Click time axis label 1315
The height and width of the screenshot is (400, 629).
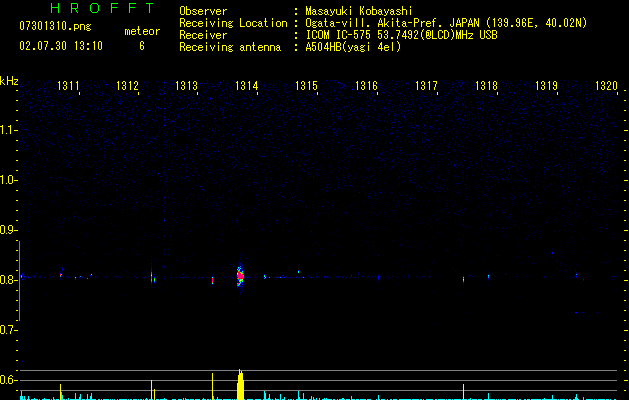(x=306, y=86)
